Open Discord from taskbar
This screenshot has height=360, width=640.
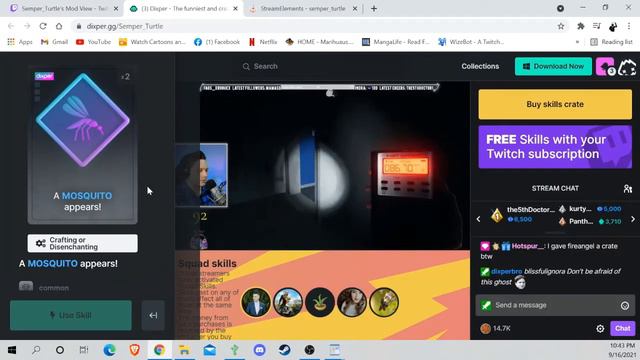(x=259, y=350)
